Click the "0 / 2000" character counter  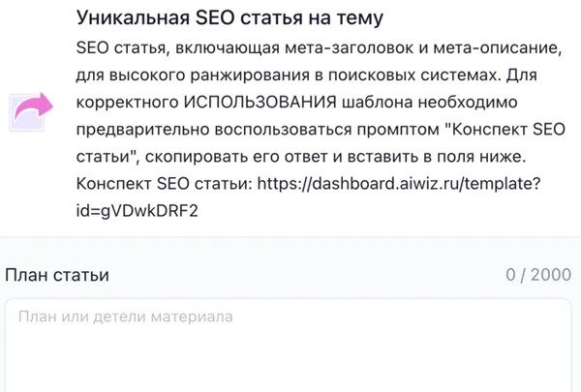(538, 275)
